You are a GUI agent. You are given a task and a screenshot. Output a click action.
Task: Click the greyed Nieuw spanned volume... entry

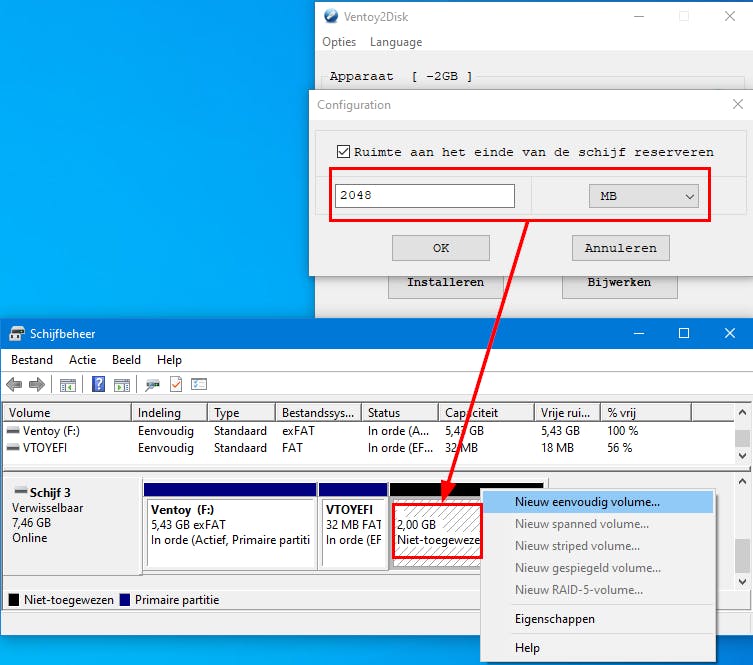point(598,524)
